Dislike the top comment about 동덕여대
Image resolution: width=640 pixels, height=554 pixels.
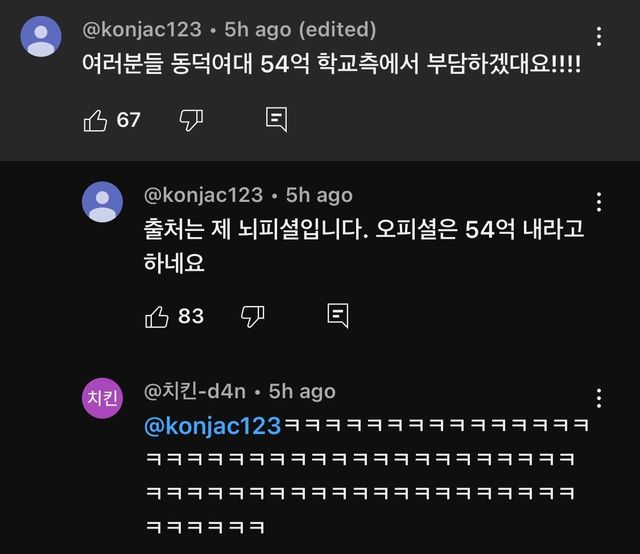tap(191, 120)
